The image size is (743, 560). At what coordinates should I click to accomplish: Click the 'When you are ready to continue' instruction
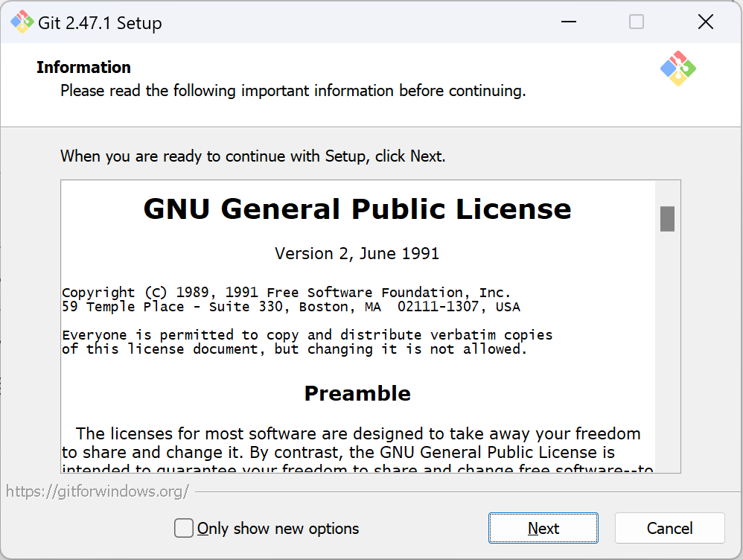pos(253,156)
